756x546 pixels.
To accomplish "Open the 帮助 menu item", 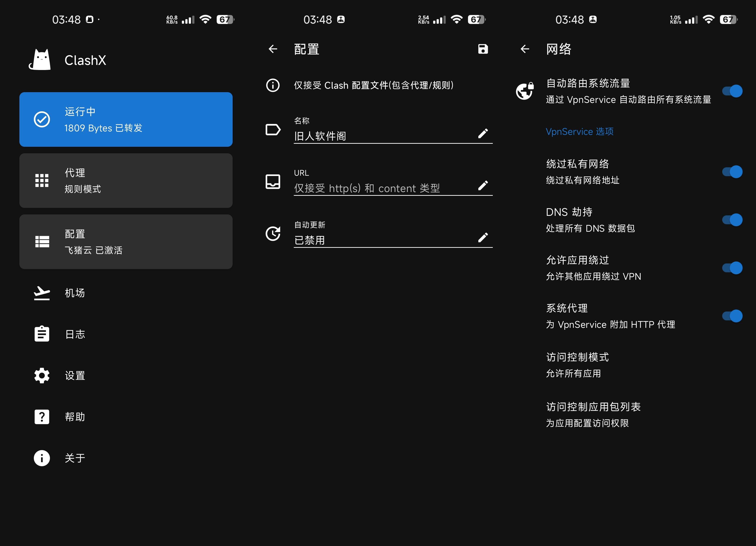I will tap(126, 417).
